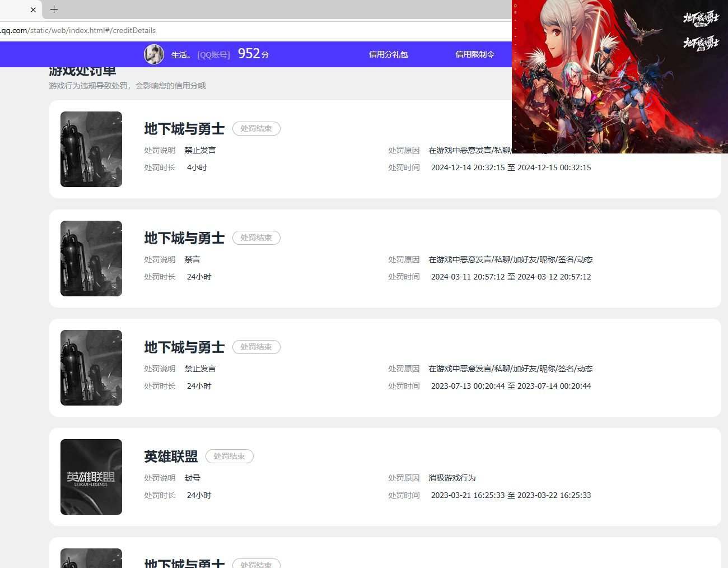Click 地下城与勇士 title on the 2024-03-11 card
Viewport: 728px width, 568px height.
point(184,238)
